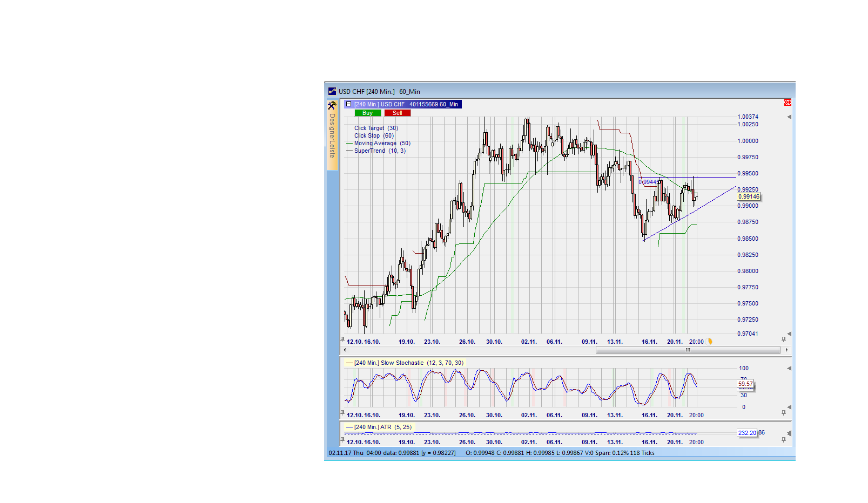Viewport: 868px width, 503px height.
Task: Click the red linked-windows icon above the price axis
Action: [x=788, y=102]
